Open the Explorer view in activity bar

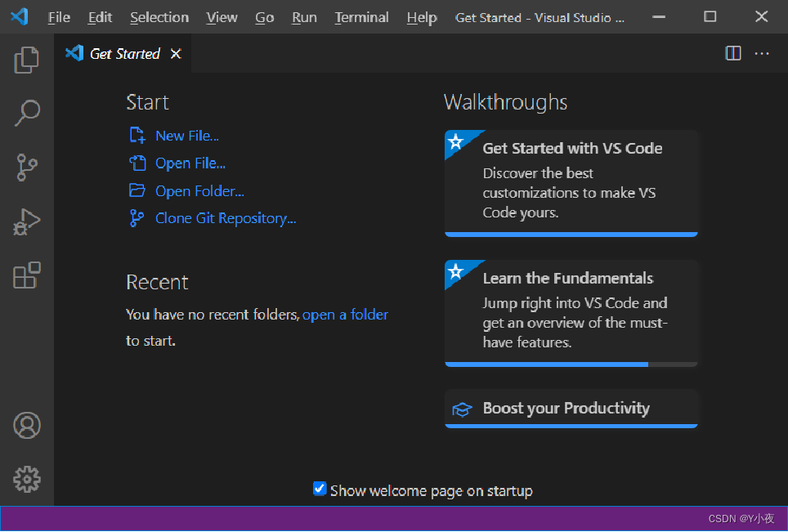coord(27,60)
